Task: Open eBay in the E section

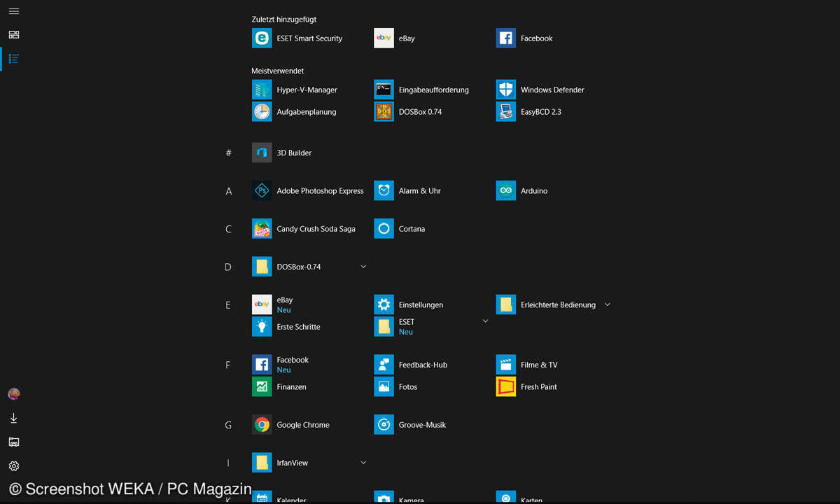Action: [x=273, y=304]
